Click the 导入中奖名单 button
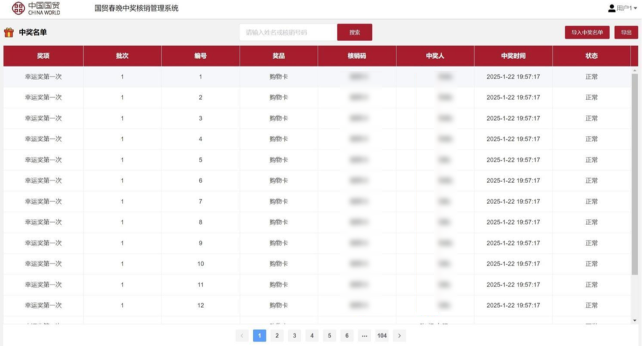Viewport: 644px width, 348px height. point(587,33)
